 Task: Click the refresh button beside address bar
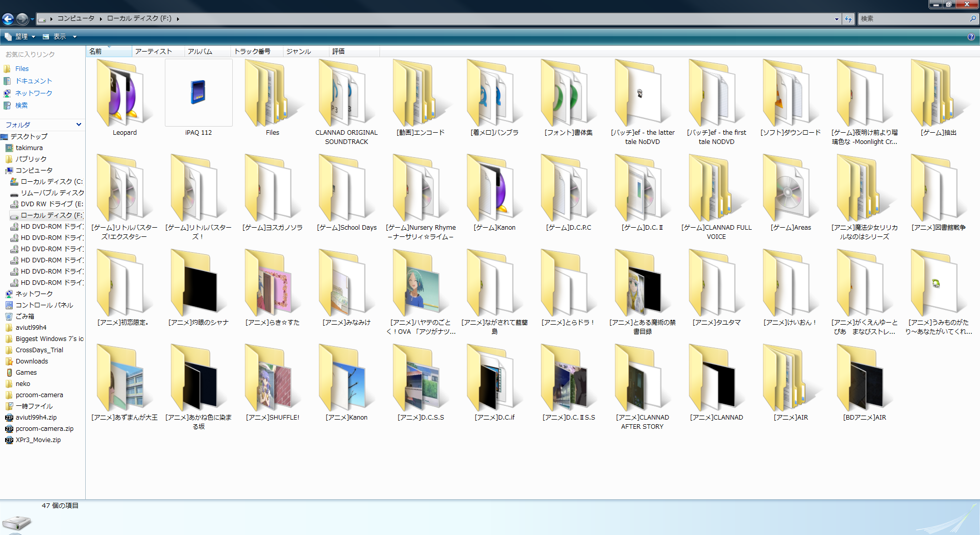click(x=848, y=19)
